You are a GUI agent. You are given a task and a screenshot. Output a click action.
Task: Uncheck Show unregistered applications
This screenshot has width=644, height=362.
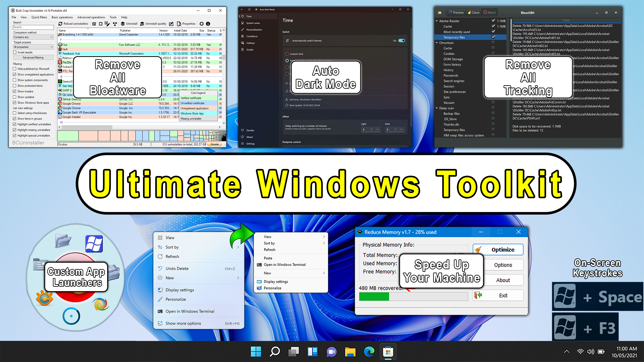pyautogui.click(x=15, y=74)
